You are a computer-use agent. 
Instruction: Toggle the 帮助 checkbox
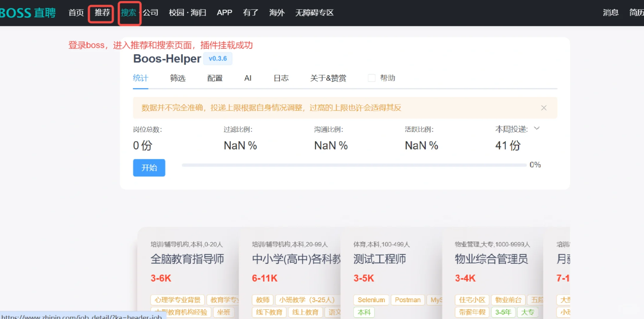pos(372,78)
